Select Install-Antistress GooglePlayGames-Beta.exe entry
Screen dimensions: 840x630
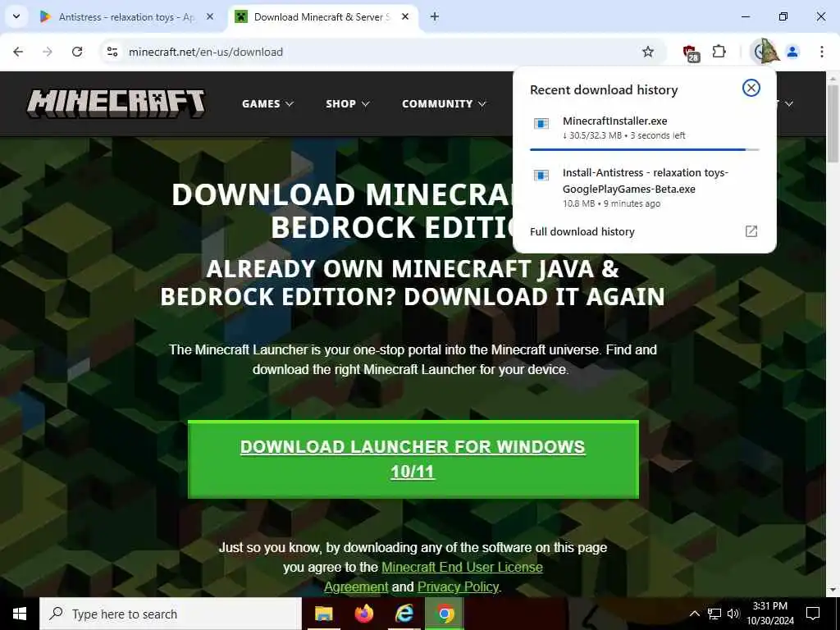pos(644,188)
